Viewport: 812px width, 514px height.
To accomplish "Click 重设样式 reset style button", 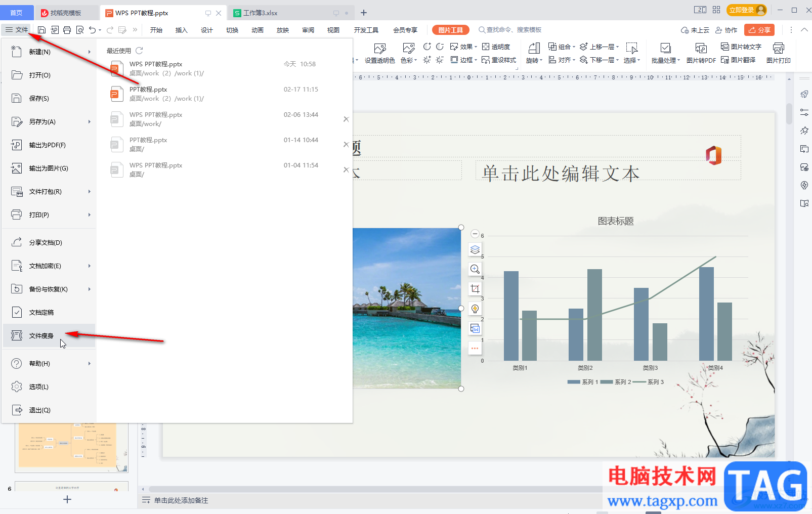I will click(x=499, y=60).
